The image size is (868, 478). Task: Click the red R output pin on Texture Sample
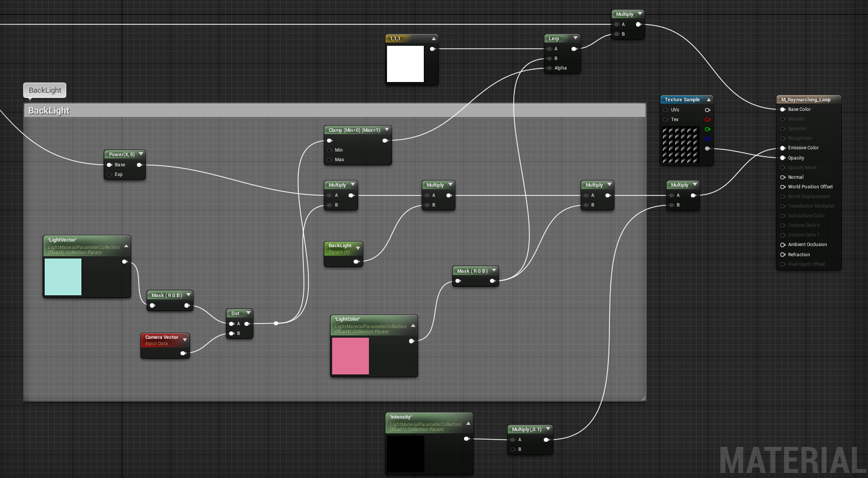[x=707, y=119]
